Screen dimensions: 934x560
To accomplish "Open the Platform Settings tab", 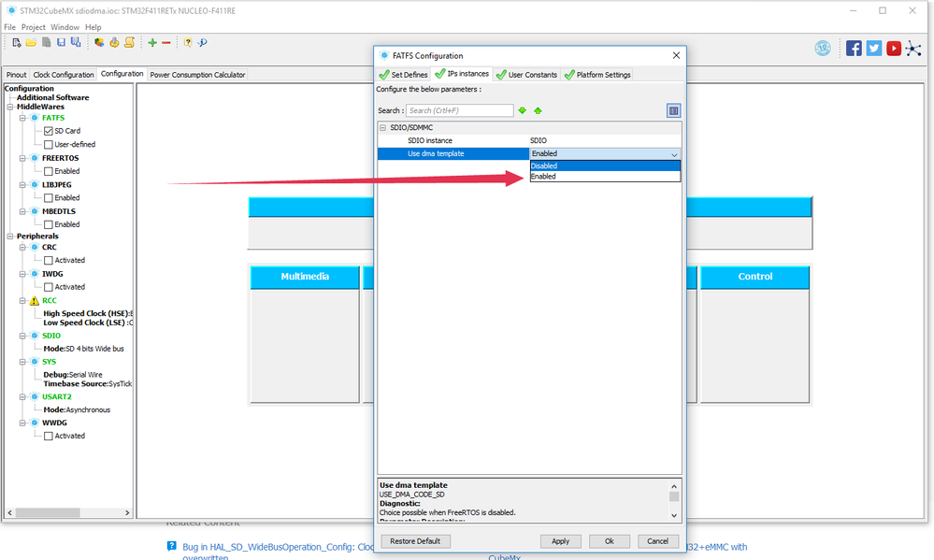I will click(x=597, y=75).
